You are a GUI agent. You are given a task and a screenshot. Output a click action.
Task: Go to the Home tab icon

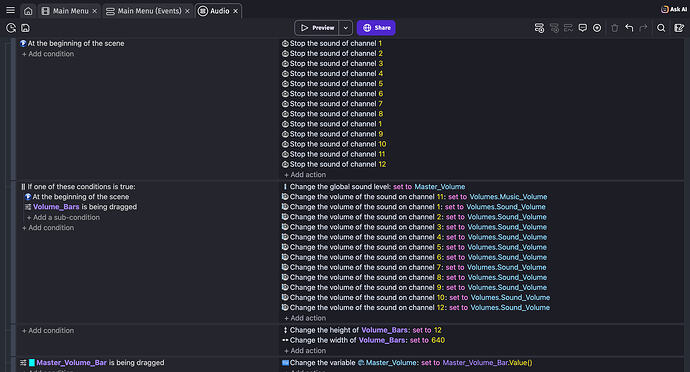[x=28, y=11]
